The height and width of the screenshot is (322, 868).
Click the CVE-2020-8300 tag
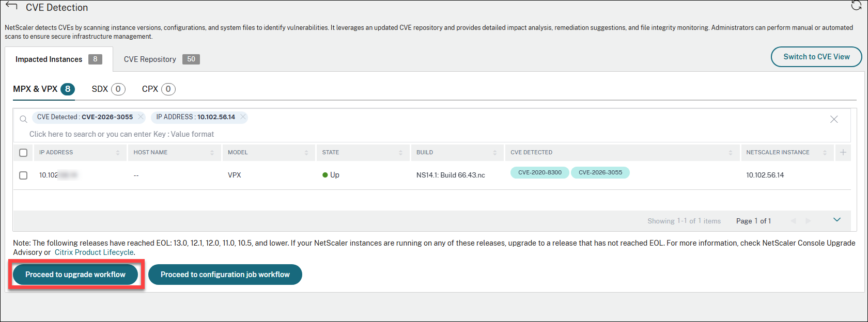point(540,172)
